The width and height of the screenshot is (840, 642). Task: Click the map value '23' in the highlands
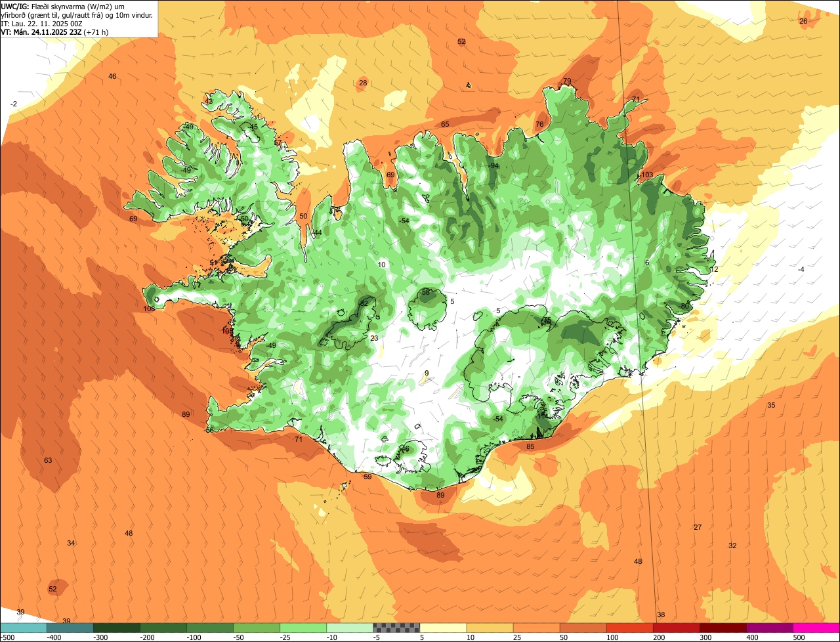coord(374,338)
